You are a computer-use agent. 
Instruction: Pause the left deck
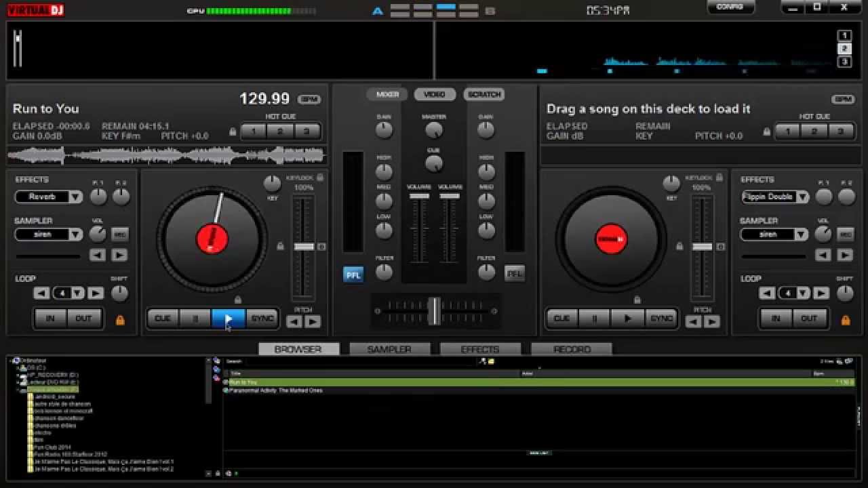[195, 319]
